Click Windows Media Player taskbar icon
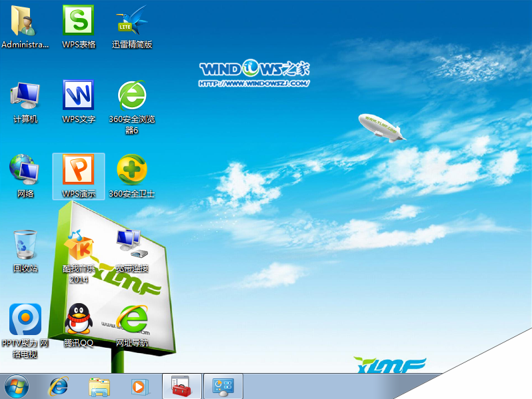This screenshot has width=532, height=399. 140,386
